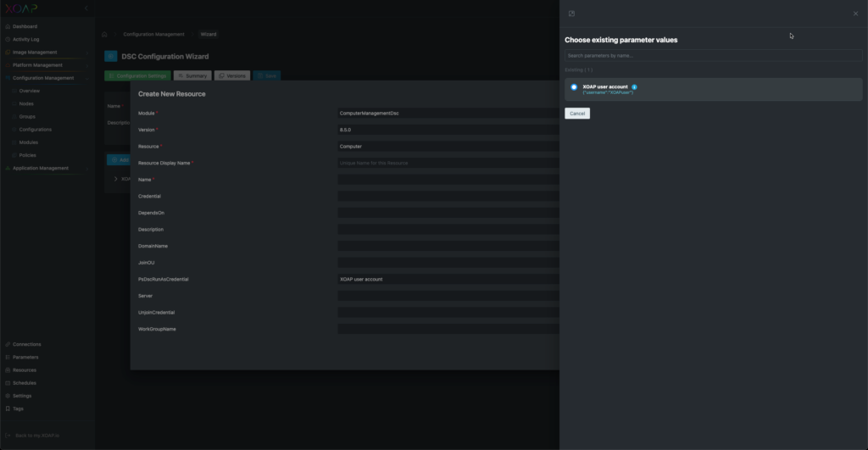The width and height of the screenshot is (868, 450).
Task: Click the Back to my.XOAP.io link
Action: (37, 436)
